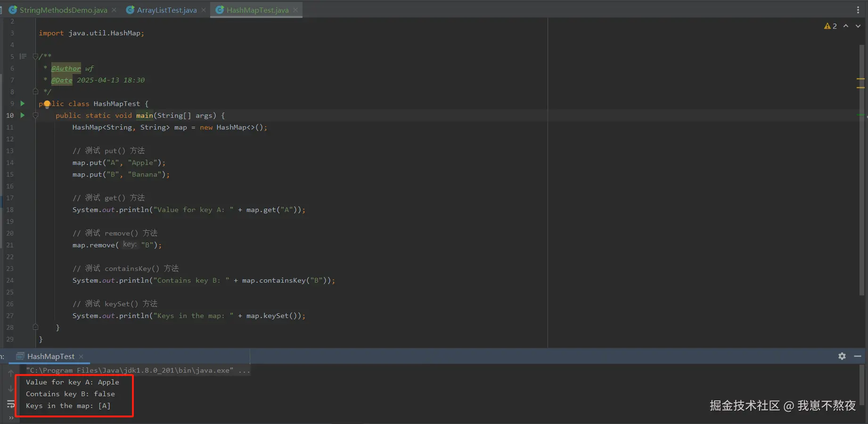Click console output "Contains key B: false"
Image resolution: width=868 pixels, height=424 pixels.
[70, 394]
